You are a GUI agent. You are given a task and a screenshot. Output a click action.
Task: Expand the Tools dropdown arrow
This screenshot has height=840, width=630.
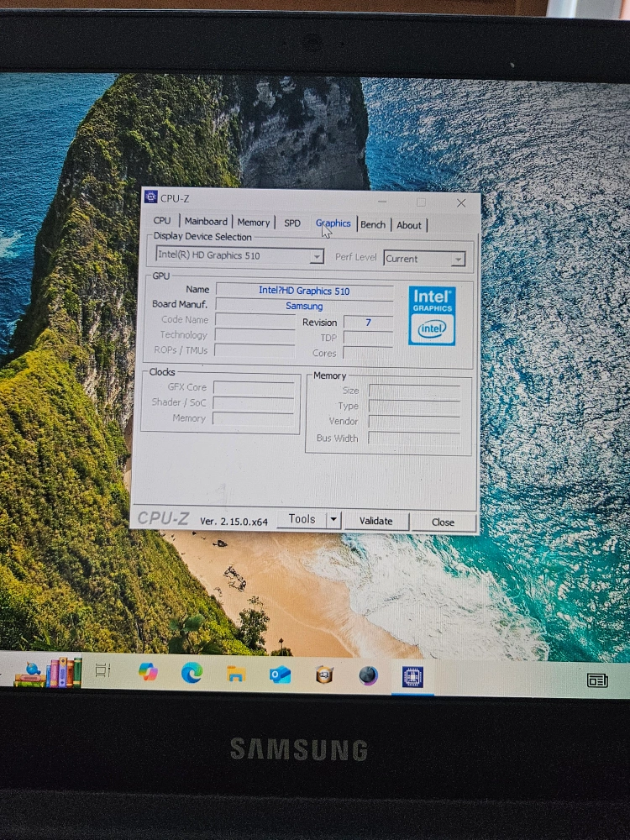(x=333, y=519)
